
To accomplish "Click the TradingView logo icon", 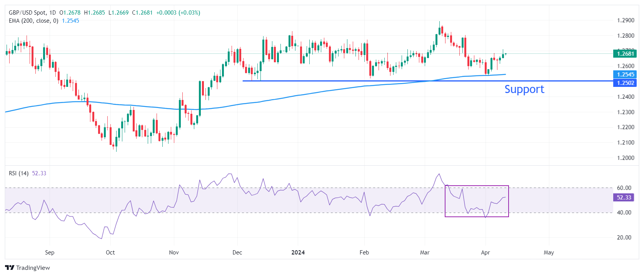I will pyautogui.click(x=10, y=268).
